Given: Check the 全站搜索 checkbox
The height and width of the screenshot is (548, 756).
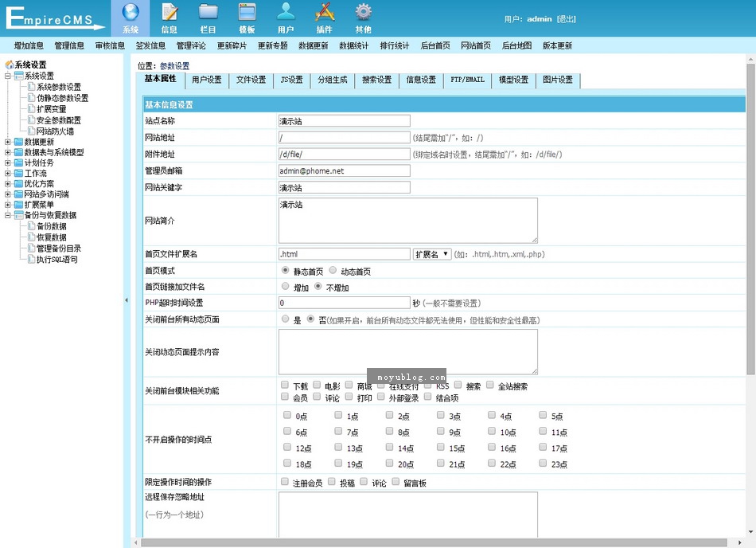Looking at the screenshot, I should click(490, 385).
